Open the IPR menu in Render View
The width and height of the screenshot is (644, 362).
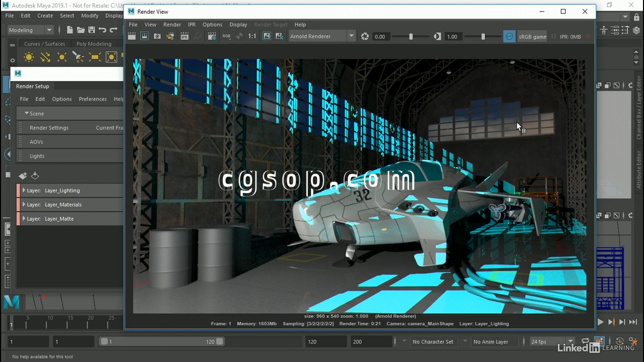point(191,24)
